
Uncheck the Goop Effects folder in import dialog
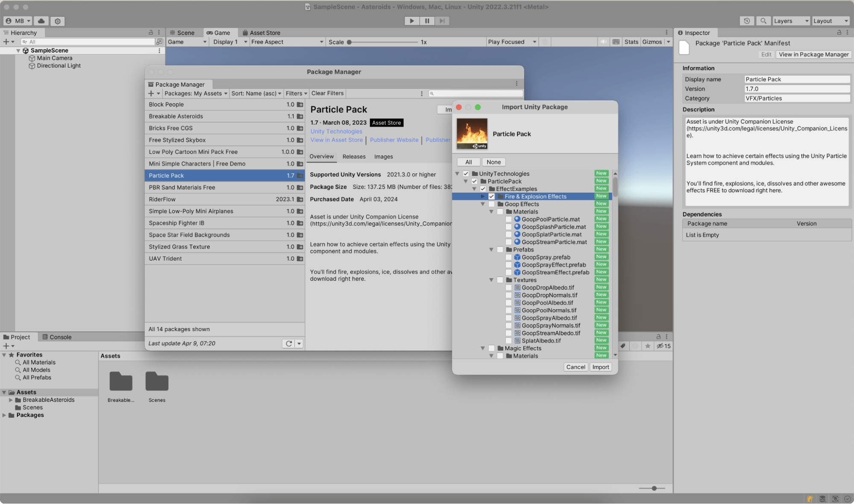(492, 204)
